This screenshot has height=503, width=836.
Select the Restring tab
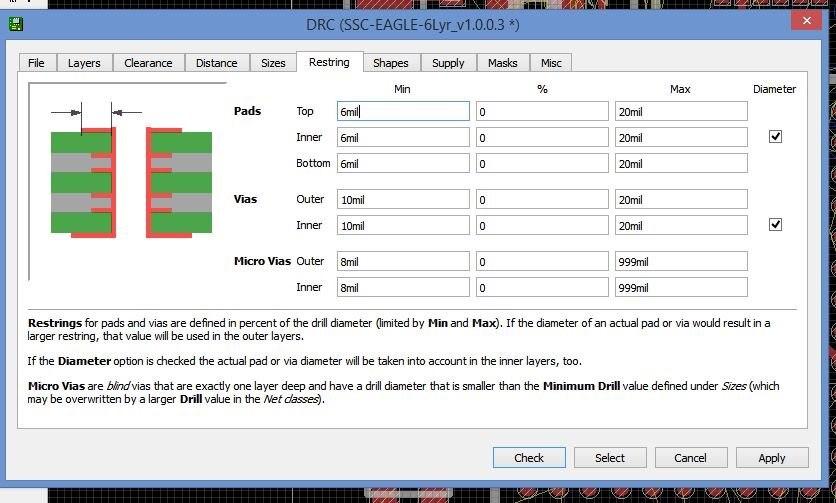click(x=329, y=62)
